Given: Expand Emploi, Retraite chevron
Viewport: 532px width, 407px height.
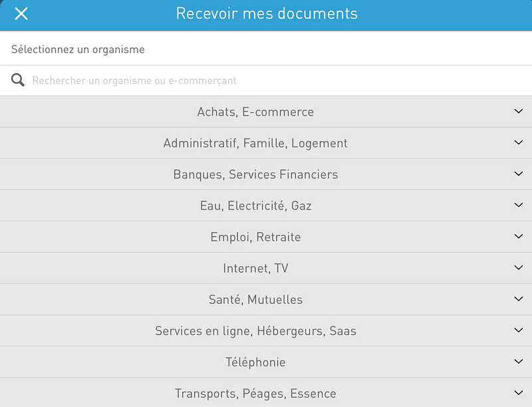Looking at the screenshot, I should coord(519,236).
